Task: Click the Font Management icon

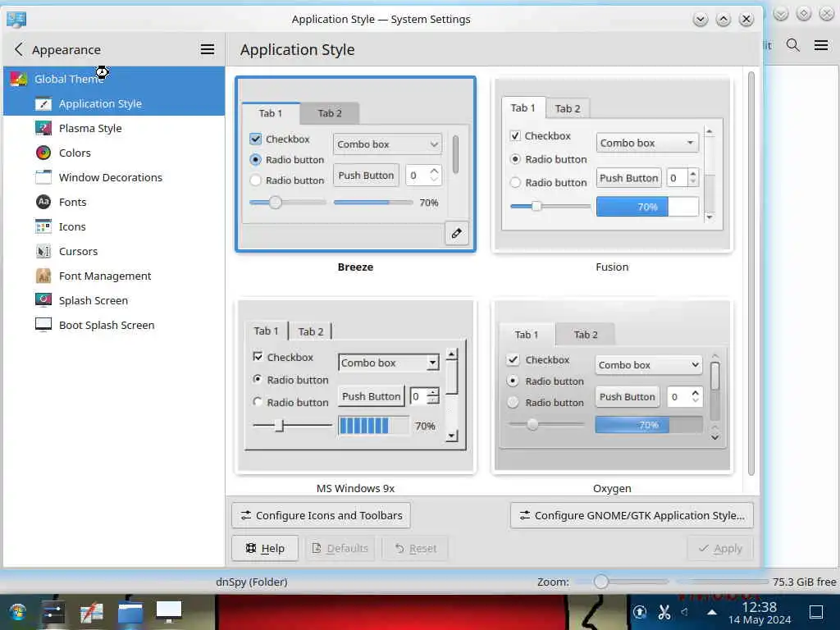Action: tap(43, 276)
